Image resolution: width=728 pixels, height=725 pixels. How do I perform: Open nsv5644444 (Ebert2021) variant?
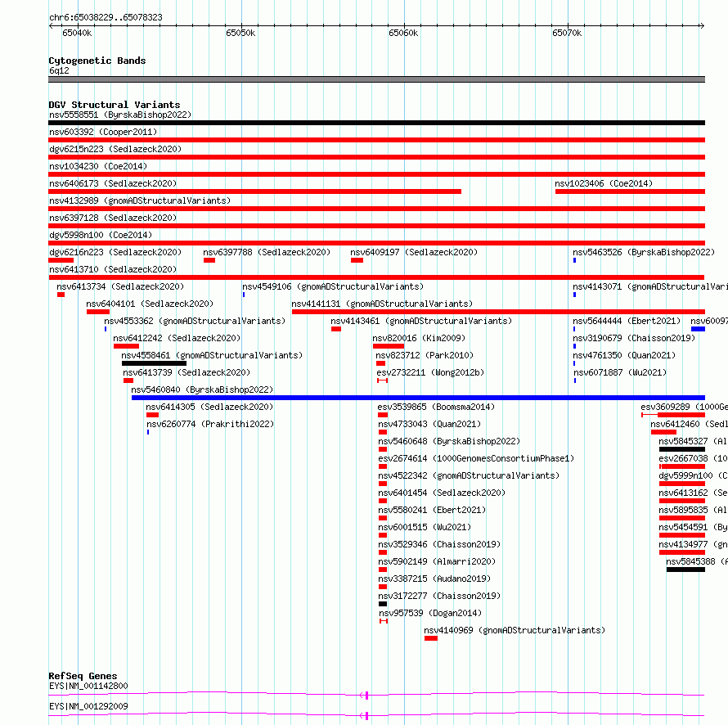coord(627,321)
